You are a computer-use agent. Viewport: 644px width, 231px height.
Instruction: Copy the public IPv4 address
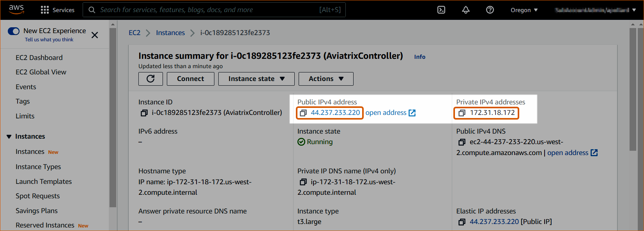pyautogui.click(x=303, y=113)
